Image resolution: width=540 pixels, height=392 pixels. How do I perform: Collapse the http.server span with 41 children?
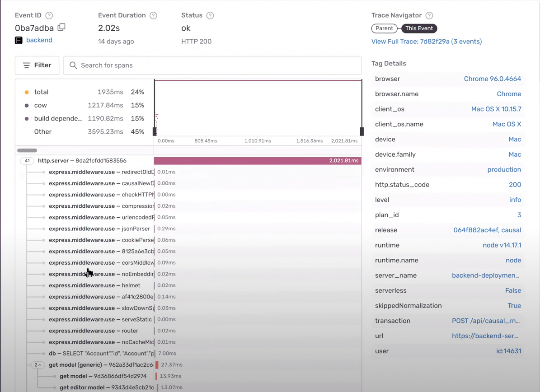tap(27, 161)
